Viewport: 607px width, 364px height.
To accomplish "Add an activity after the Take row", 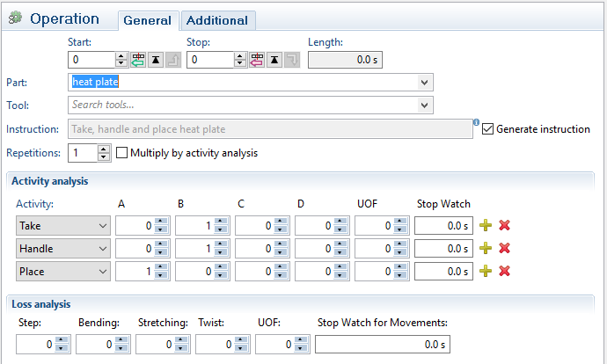I will click(x=486, y=226).
